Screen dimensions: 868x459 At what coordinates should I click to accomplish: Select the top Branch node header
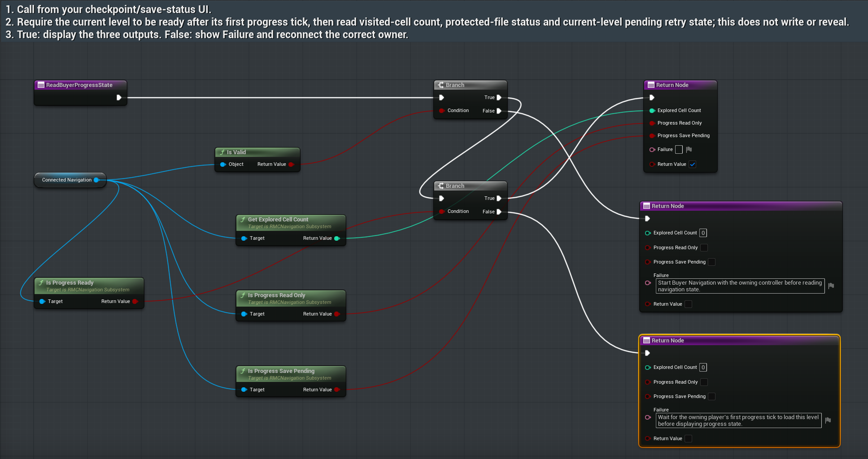[470, 85]
